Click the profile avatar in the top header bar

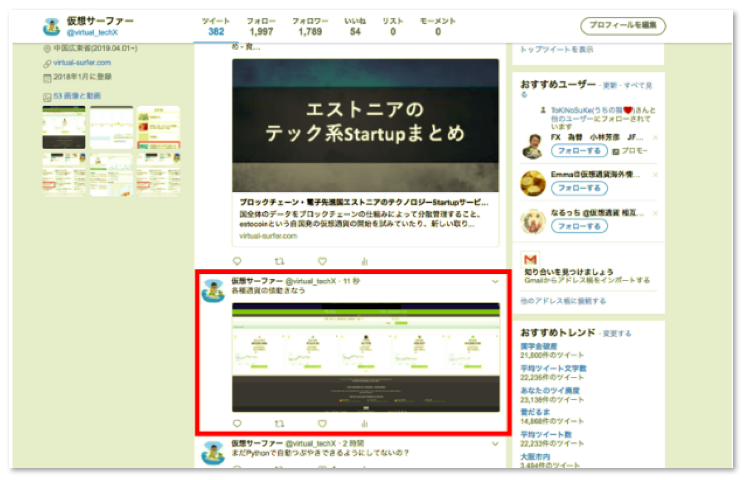tap(51, 27)
